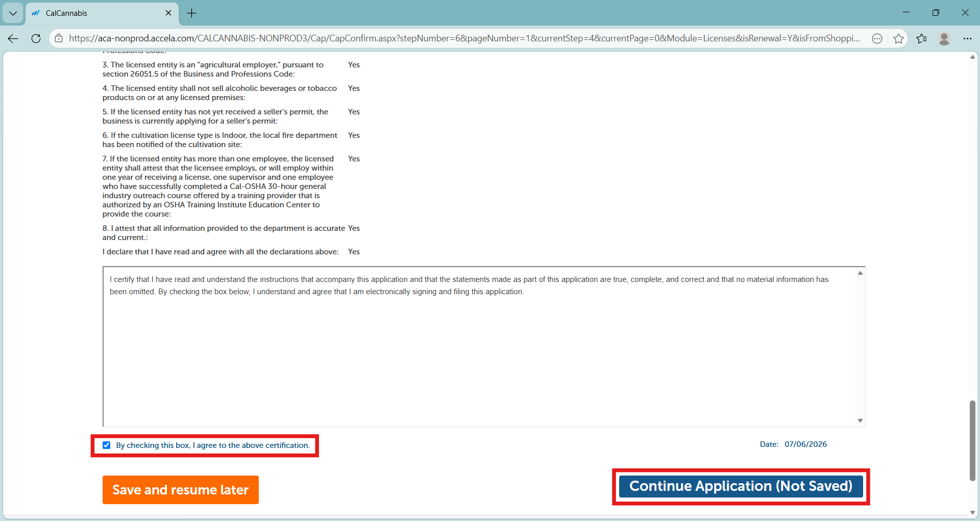Reload the page with the refresh icon
Viewport: 980px width, 521px height.
point(36,38)
